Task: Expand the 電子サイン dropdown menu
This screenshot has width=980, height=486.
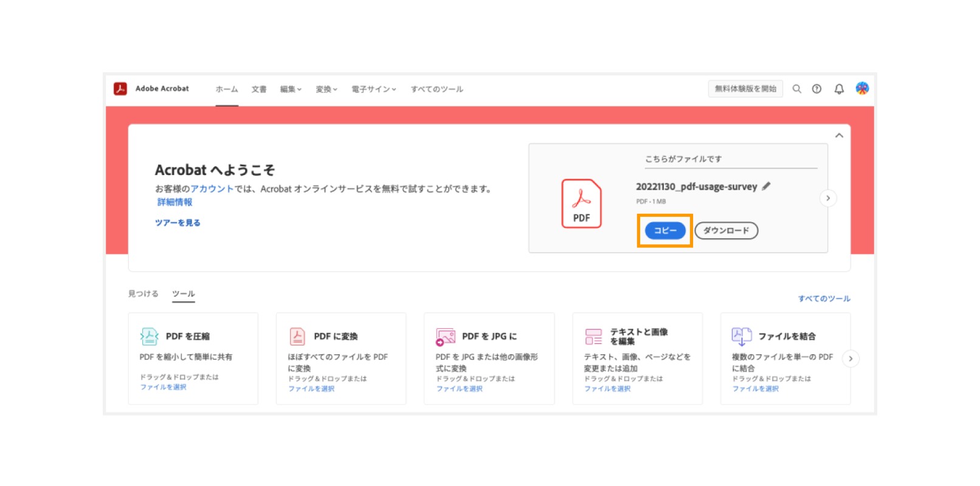Action: 373,89
